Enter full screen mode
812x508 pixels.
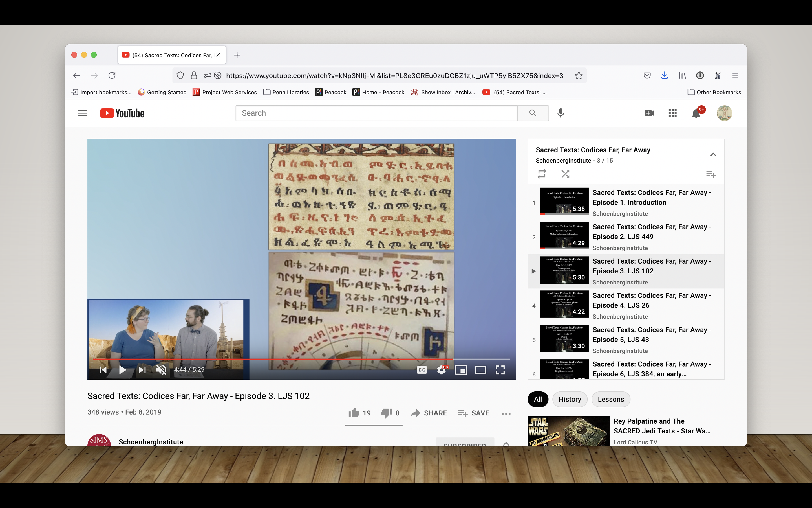pyautogui.click(x=500, y=370)
